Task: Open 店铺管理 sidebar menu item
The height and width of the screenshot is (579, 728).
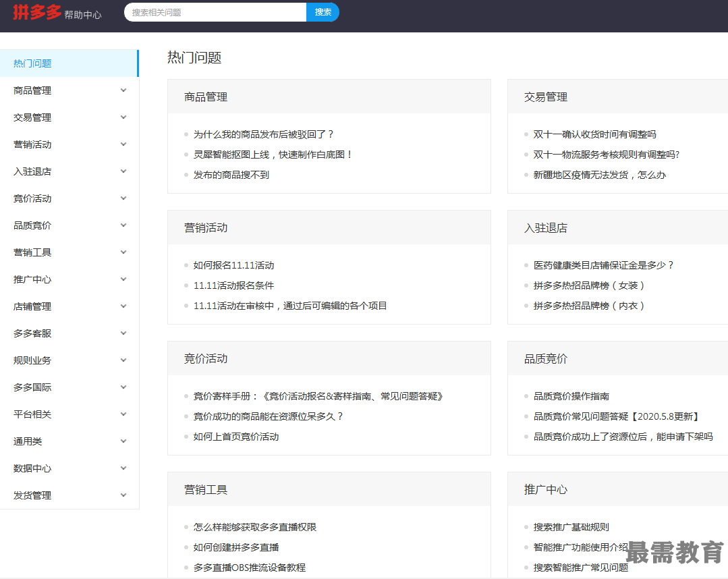Action: pos(69,306)
